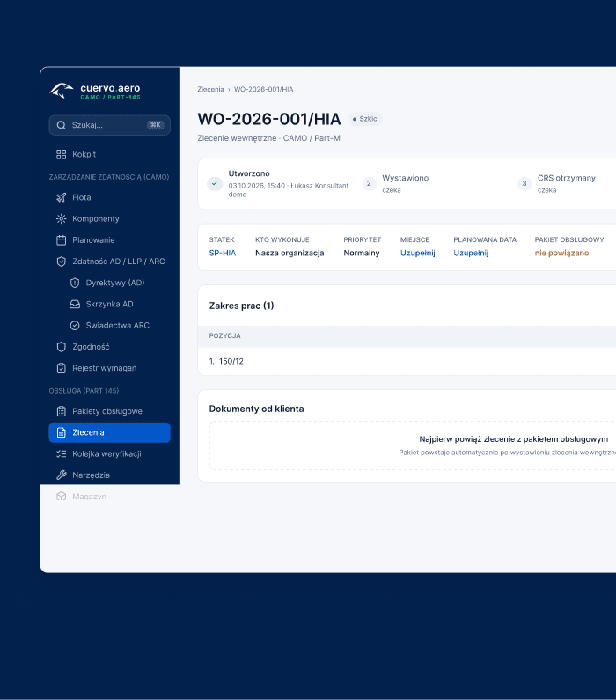This screenshot has width=616, height=700.
Task: Click the Magazyn box icon
Action: (61, 497)
